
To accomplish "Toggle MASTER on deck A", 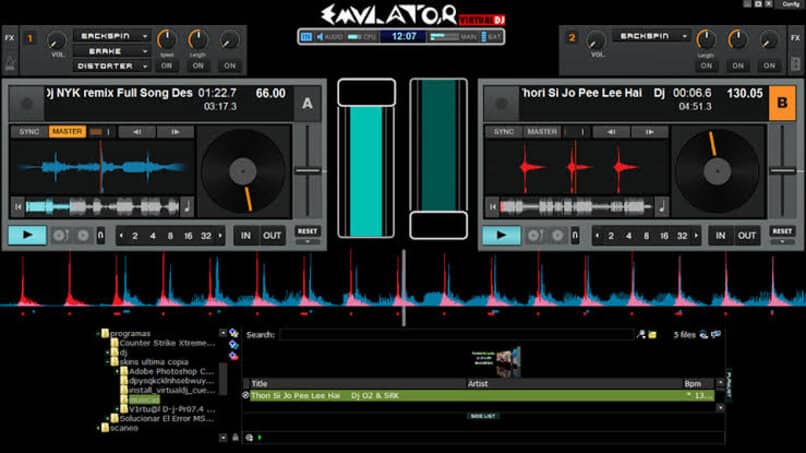I will 67,132.
